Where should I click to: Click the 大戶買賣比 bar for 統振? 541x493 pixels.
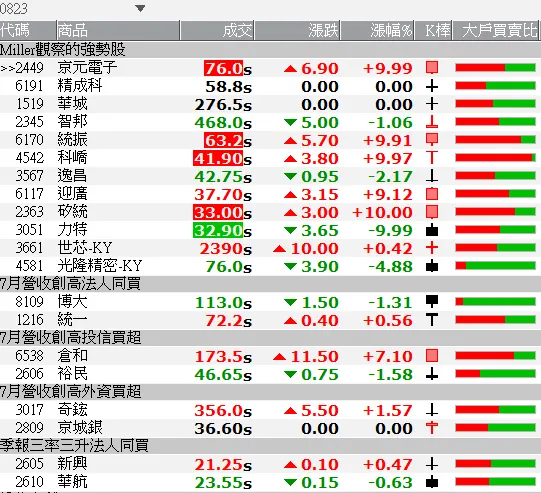(x=495, y=140)
